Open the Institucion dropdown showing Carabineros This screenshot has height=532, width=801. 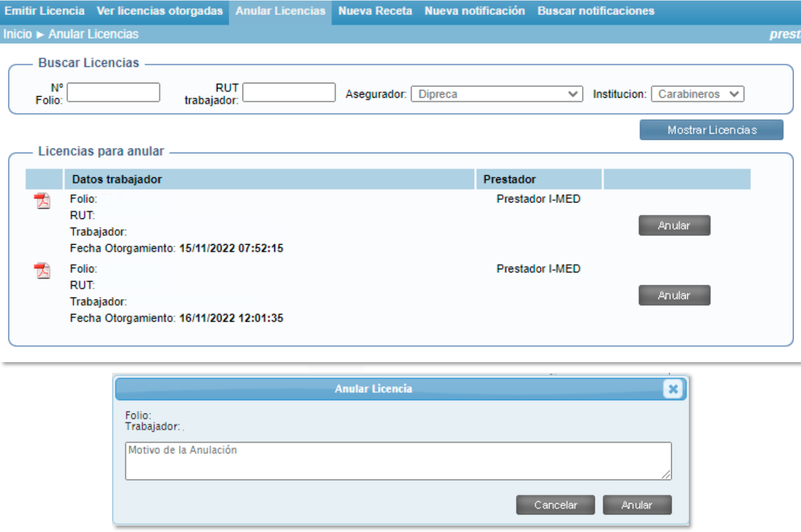click(697, 94)
